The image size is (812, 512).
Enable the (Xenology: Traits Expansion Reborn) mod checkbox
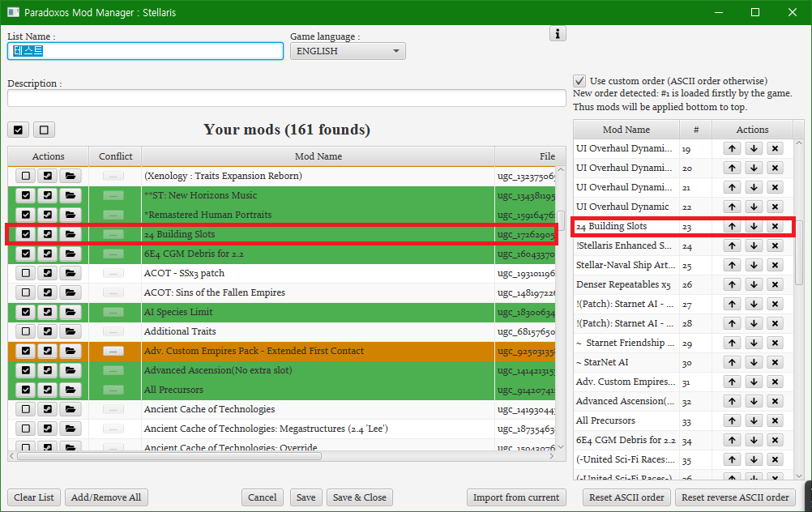point(25,176)
